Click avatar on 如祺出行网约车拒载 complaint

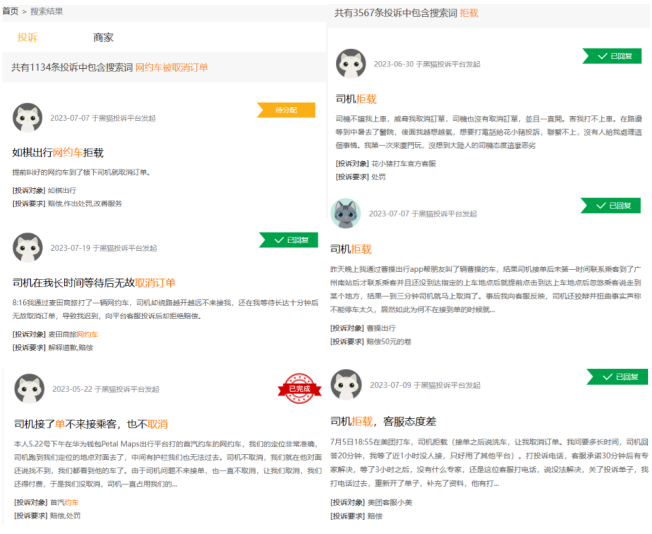[27, 117]
